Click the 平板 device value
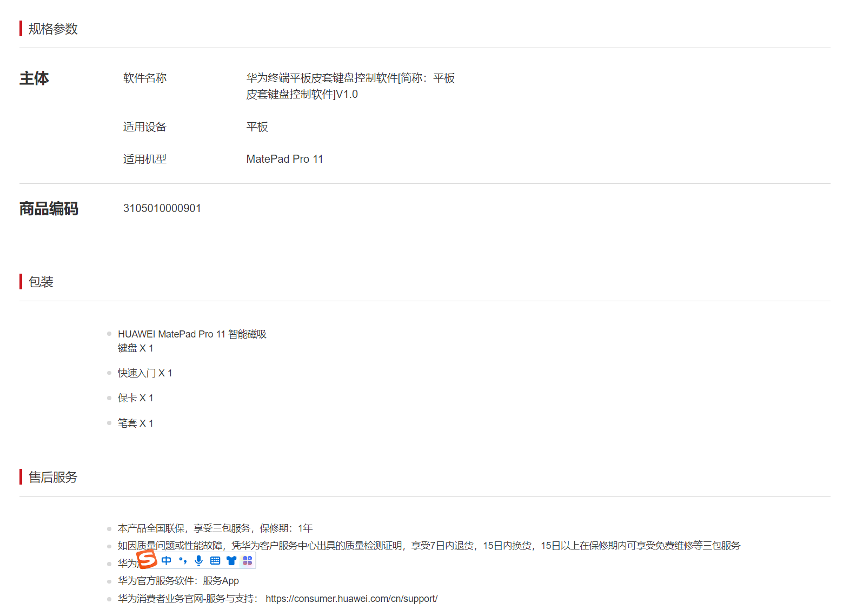 pos(257,127)
